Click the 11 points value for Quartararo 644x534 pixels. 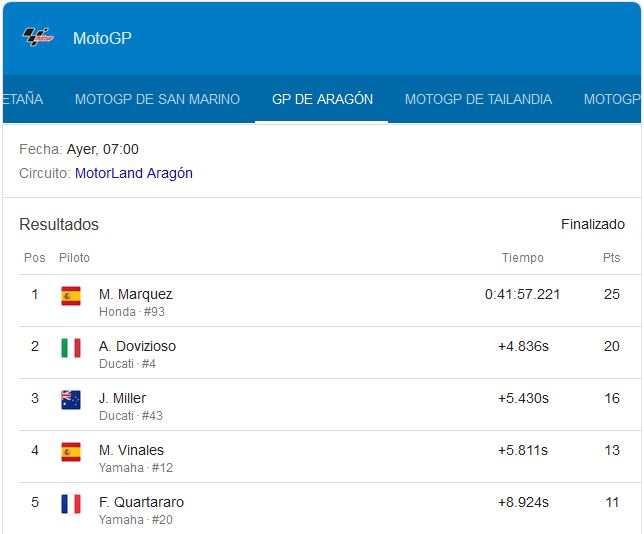pyautogui.click(x=612, y=502)
